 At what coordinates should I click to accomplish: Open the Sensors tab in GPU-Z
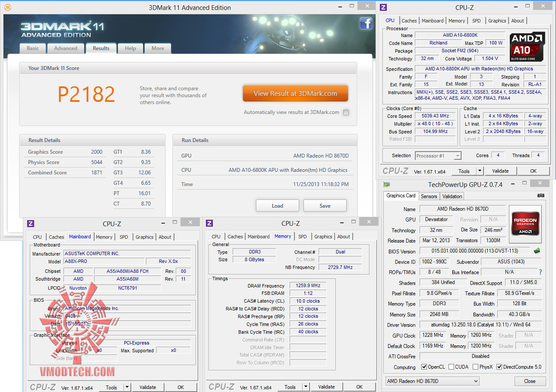click(x=429, y=196)
